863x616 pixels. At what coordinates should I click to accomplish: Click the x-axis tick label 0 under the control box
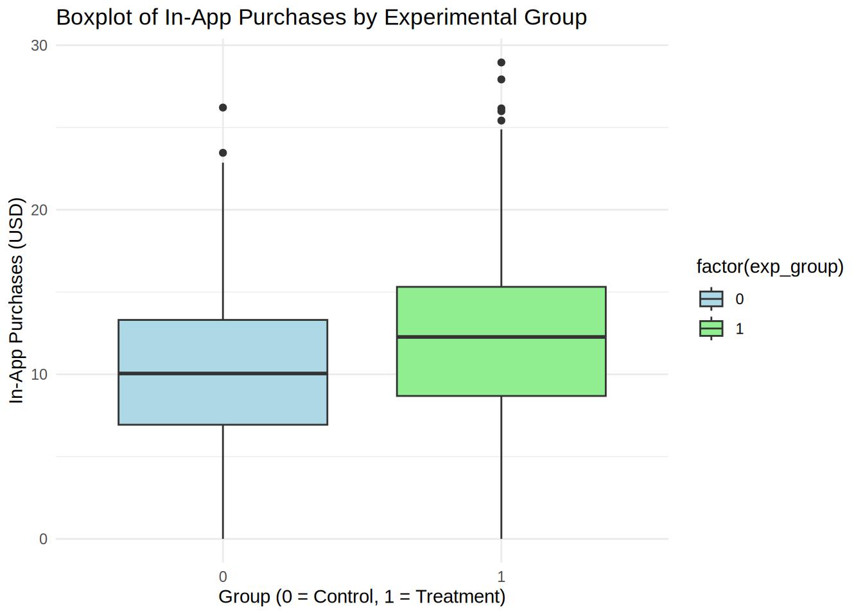(x=223, y=576)
